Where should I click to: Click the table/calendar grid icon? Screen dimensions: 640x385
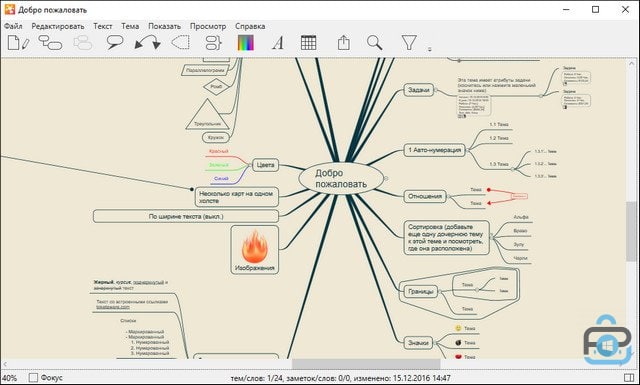pos(308,42)
